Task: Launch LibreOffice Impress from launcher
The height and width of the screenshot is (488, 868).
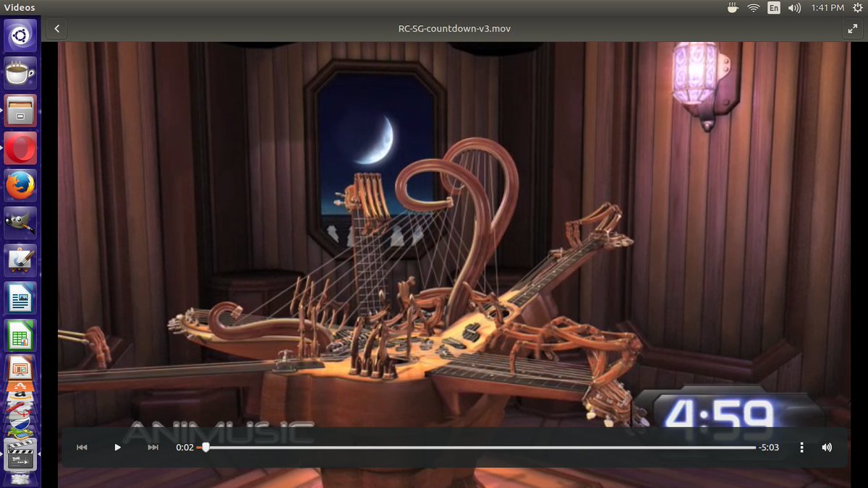Action: pyautogui.click(x=20, y=369)
